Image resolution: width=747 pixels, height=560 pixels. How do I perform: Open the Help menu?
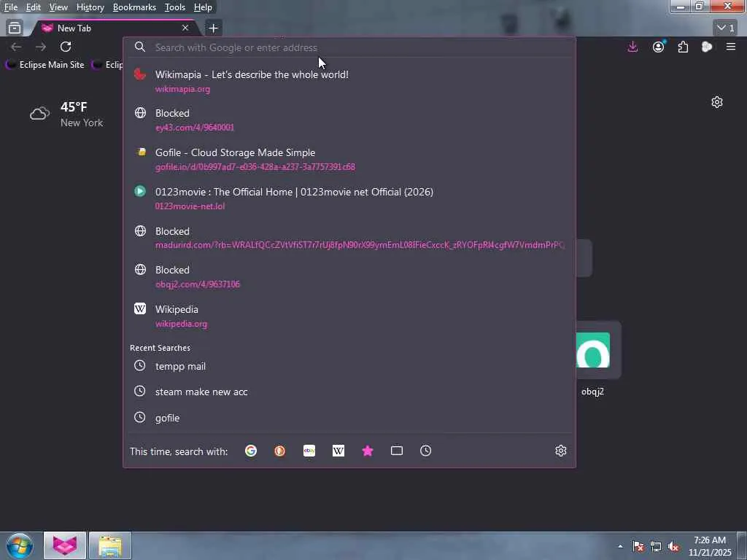tap(203, 7)
